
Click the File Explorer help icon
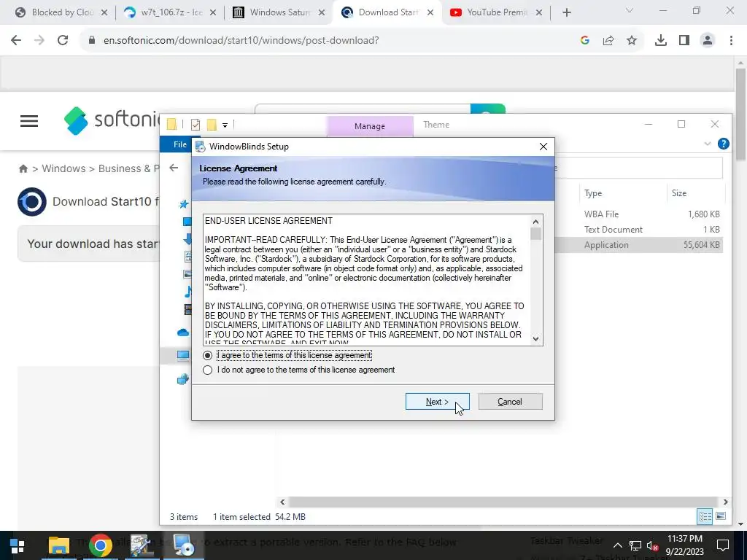(x=723, y=144)
